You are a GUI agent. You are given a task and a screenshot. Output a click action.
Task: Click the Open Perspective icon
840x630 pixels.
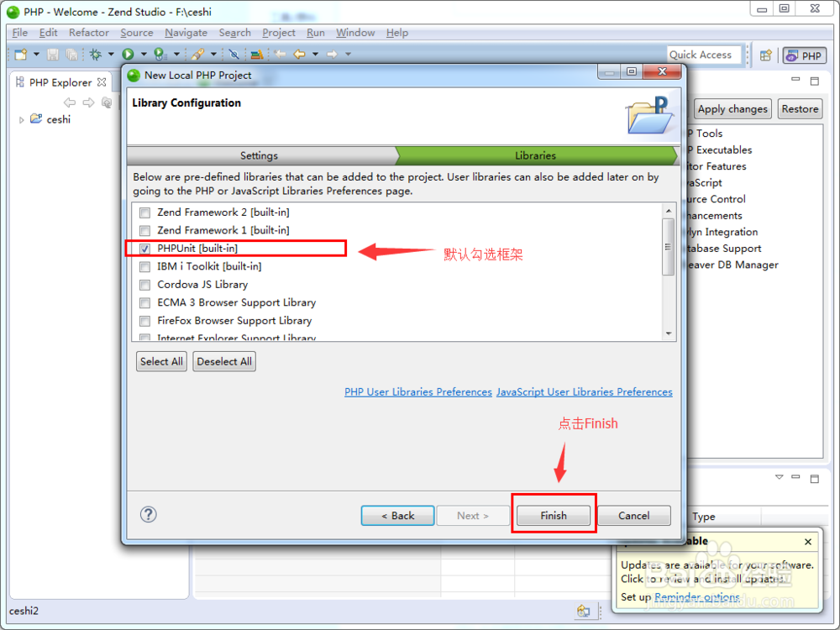(x=765, y=55)
